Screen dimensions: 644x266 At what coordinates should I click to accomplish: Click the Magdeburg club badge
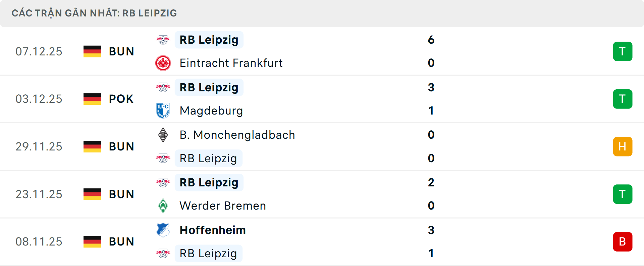pyautogui.click(x=164, y=110)
